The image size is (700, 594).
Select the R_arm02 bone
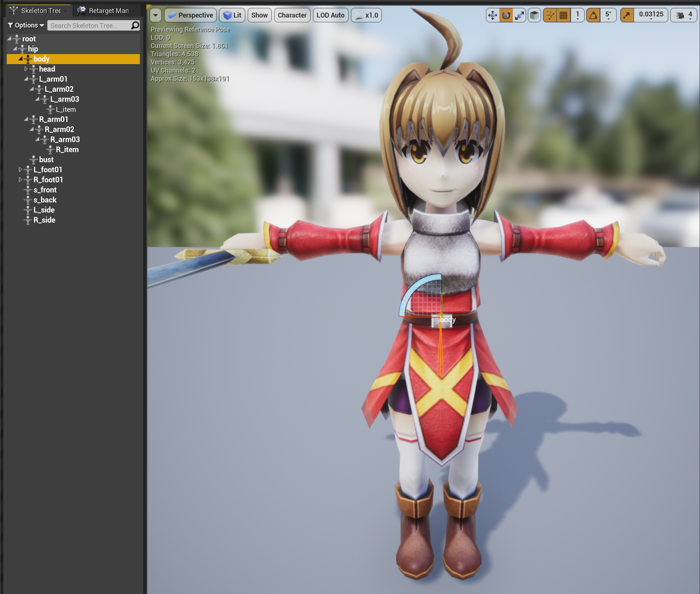pyautogui.click(x=59, y=129)
